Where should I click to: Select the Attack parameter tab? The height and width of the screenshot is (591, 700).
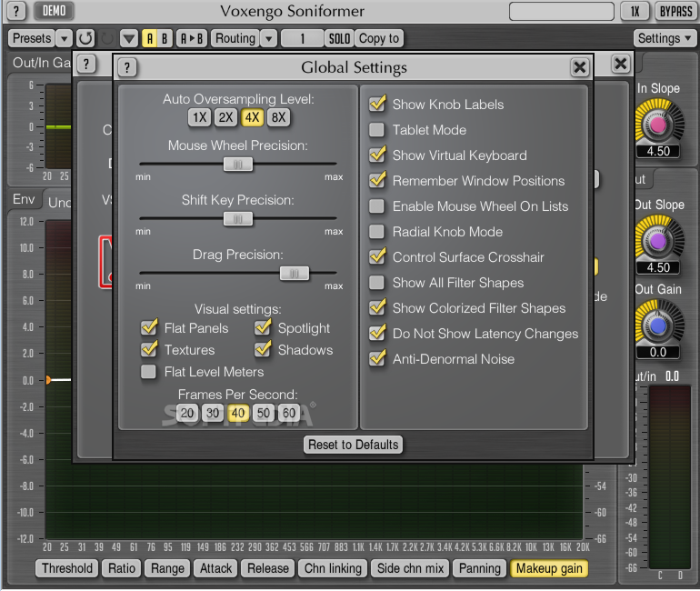(215, 568)
